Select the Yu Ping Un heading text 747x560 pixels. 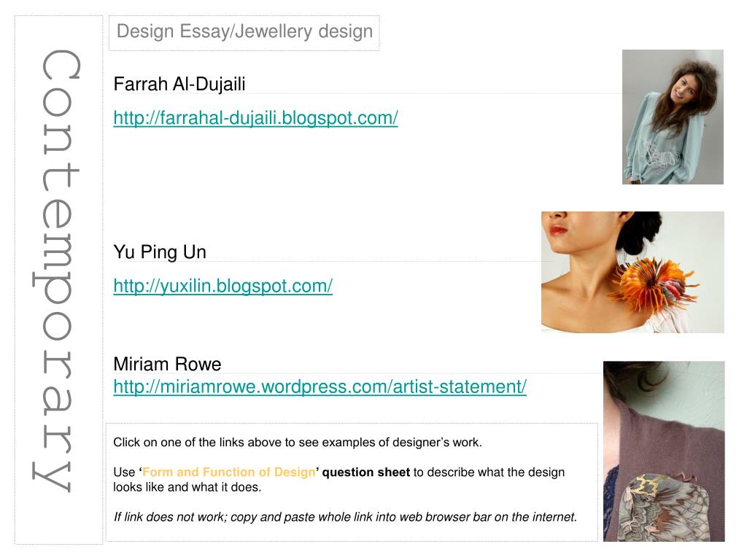160,252
